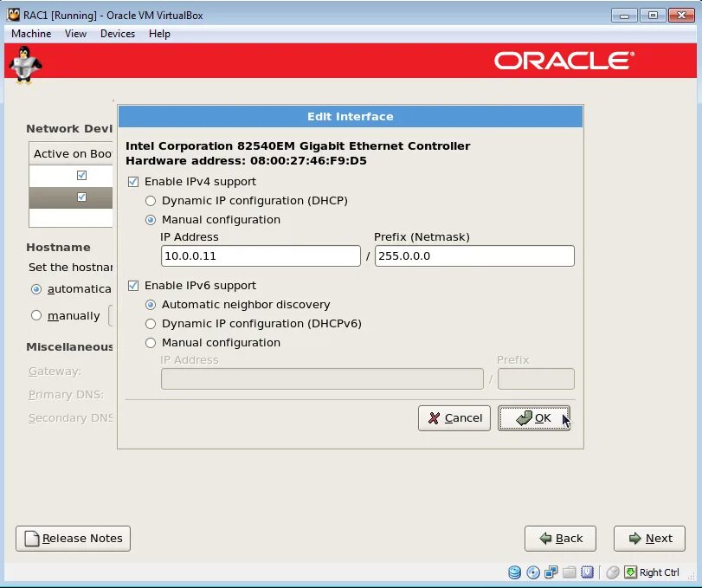
Task: Click the Secondary DNS label
Action: pyautogui.click(x=70, y=417)
